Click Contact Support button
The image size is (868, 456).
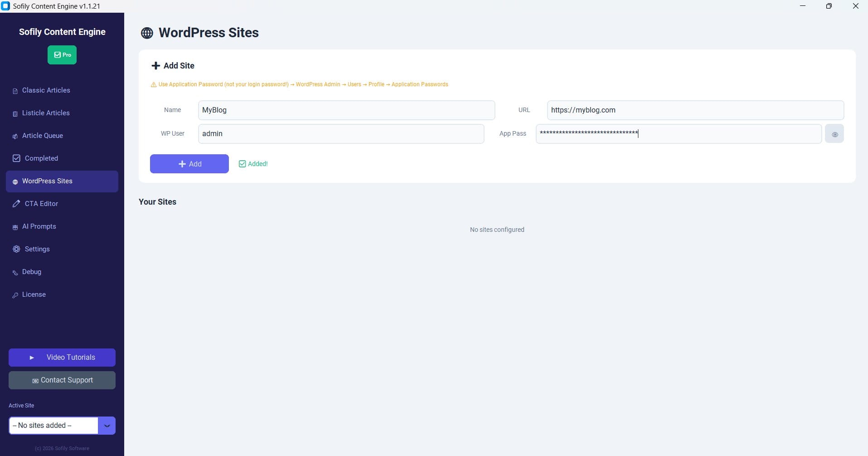coord(62,380)
